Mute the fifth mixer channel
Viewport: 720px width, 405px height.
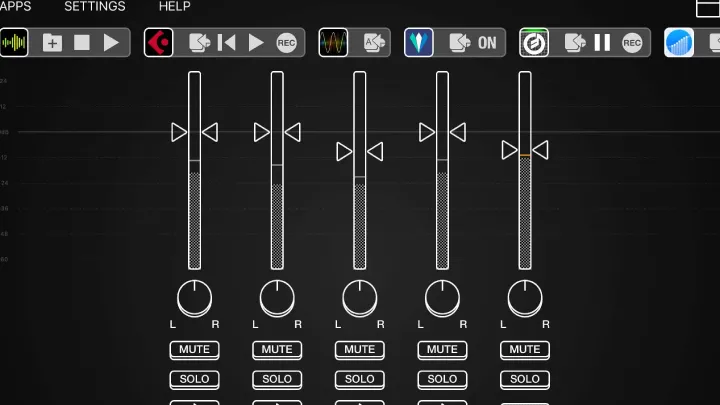point(524,350)
